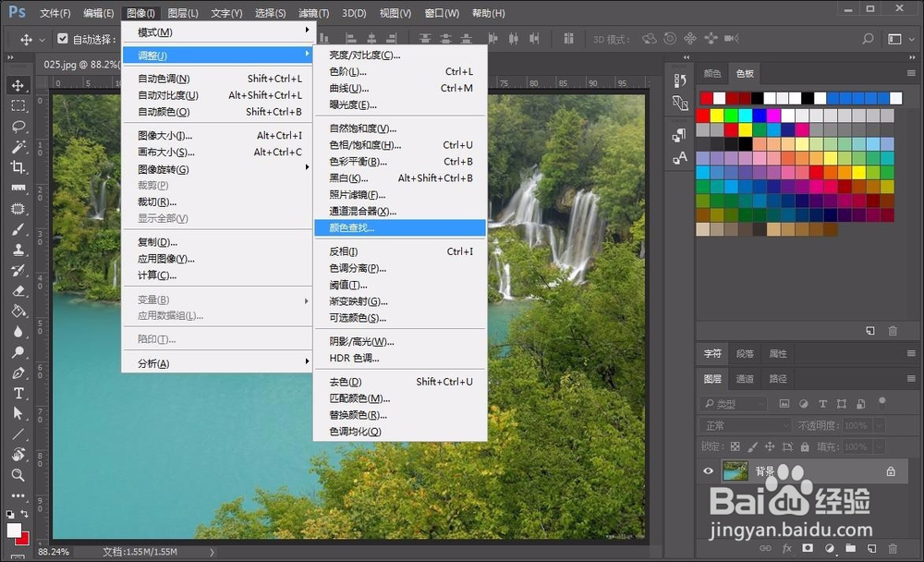Image resolution: width=924 pixels, height=562 pixels.
Task: Choose Curves (曲线) adjustment
Action: 400,88
